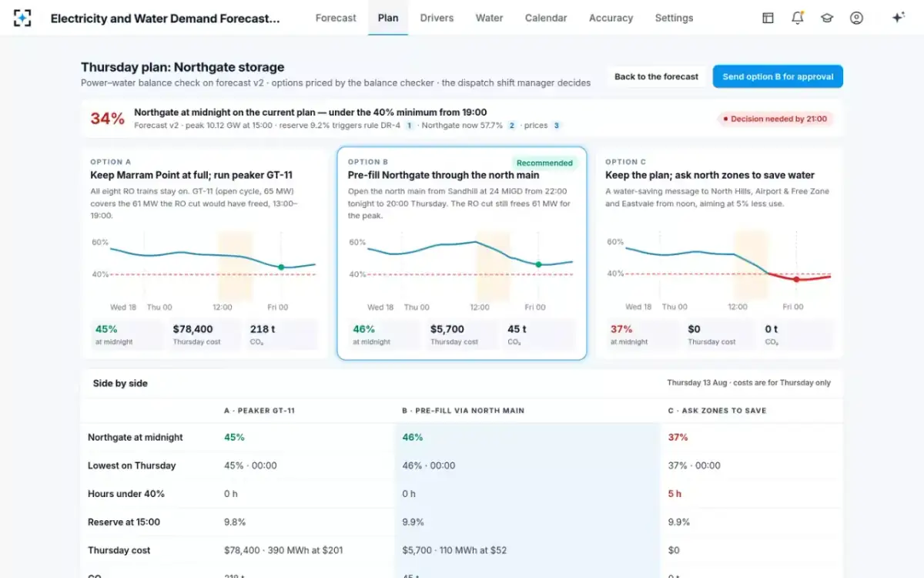
Task: Open the Drivers tab
Action: [437, 18]
